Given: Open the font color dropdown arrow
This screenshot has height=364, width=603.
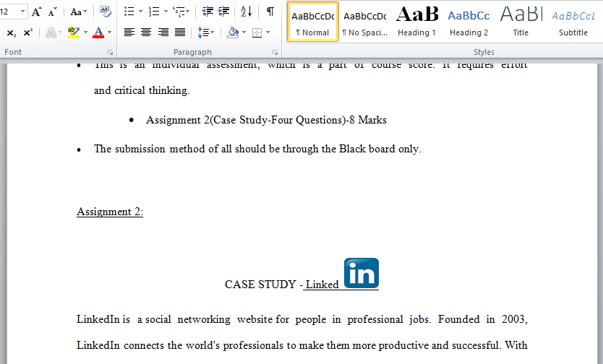Looking at the screenshot, I should click(110, 32).
